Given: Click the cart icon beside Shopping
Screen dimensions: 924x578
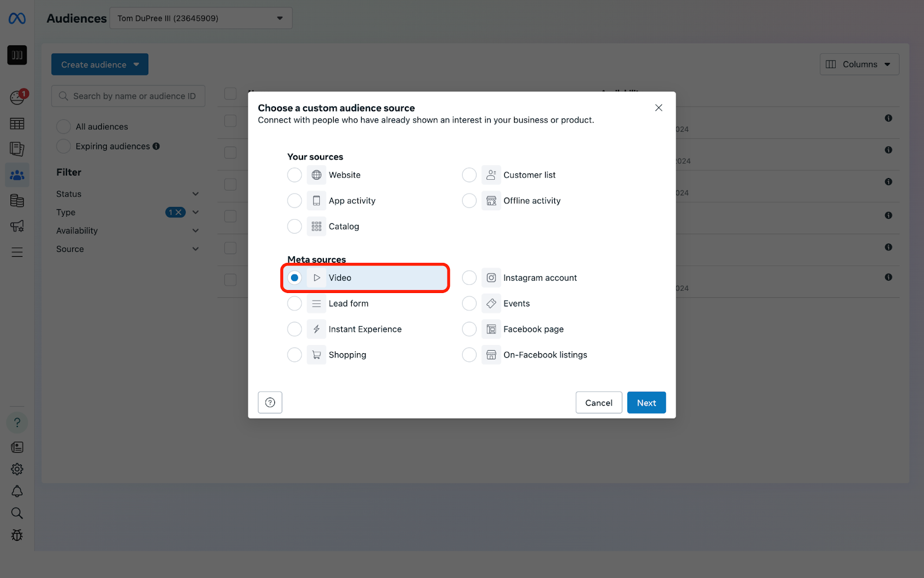Looking at the screenshot, I should (x=316, y=355).
